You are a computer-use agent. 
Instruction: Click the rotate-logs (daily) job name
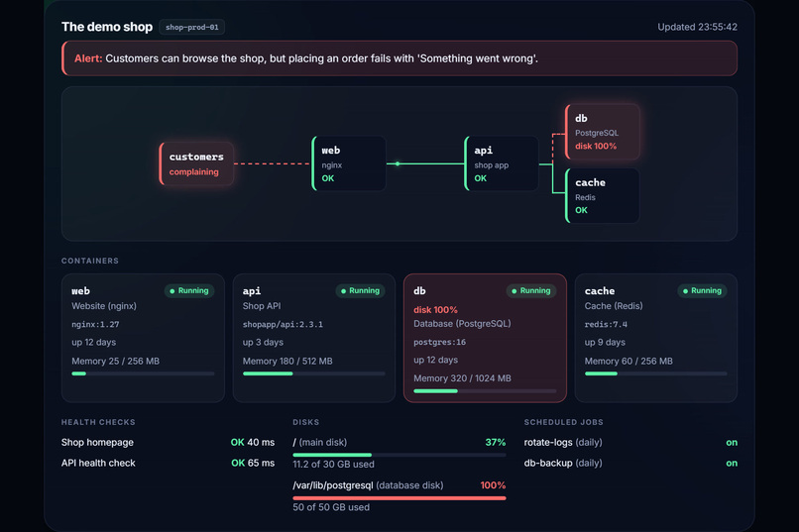coord(563,443)
